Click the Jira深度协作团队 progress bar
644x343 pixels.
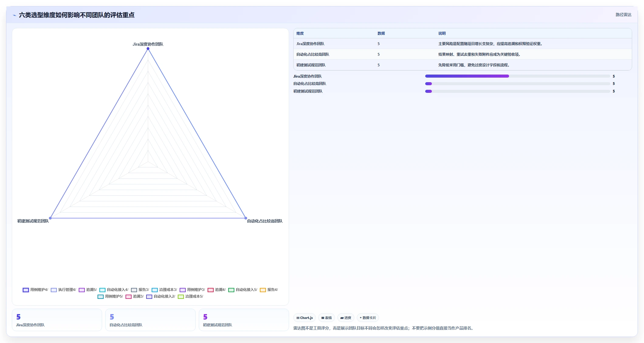tap(518, 76)
